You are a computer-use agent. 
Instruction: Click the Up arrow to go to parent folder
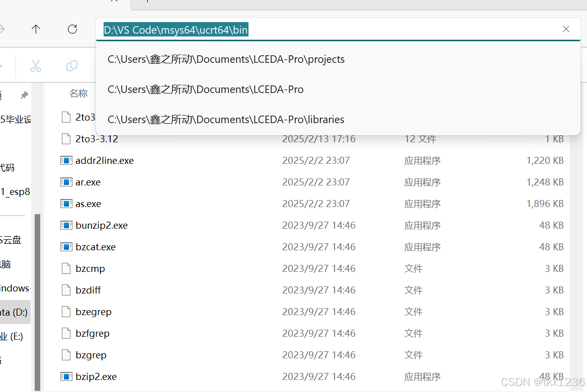pyautogui.click(x=36, y=29)
